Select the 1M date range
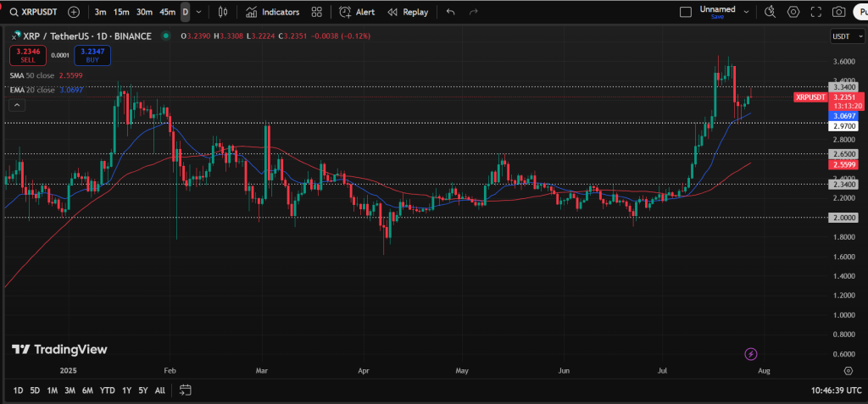 tap(52, 390)
